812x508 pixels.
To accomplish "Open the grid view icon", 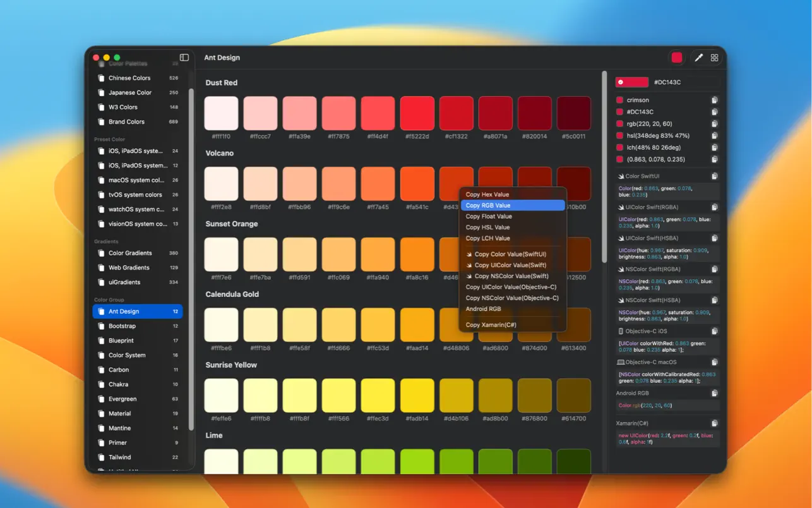I will [714, 57].
